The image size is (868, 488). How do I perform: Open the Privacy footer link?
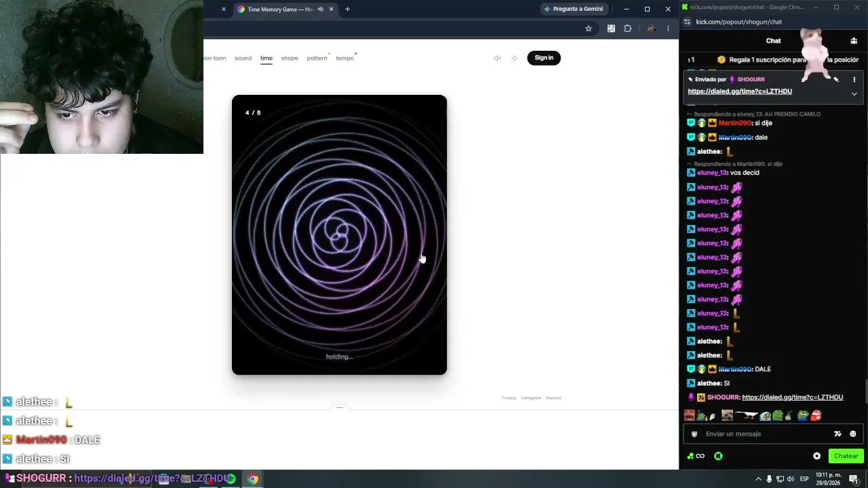pos(509,398)
